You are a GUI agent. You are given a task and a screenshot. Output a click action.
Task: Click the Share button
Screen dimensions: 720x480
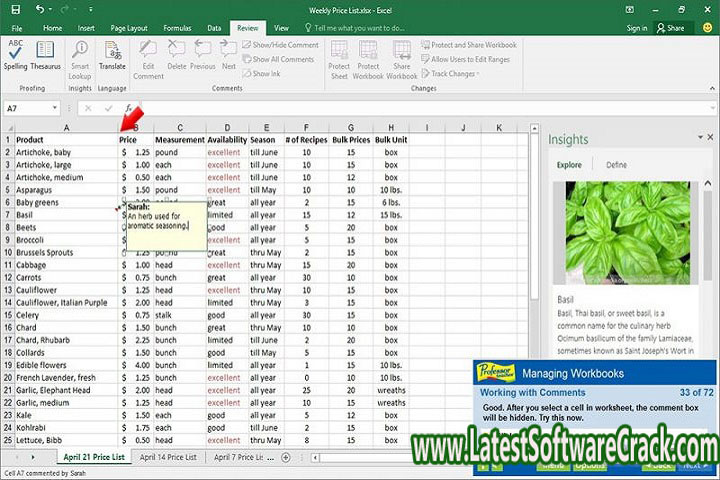pos(671,28)
